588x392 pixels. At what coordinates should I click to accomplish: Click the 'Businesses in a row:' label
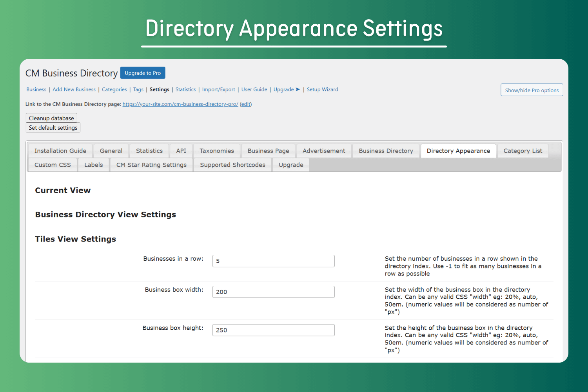pos(173,259)
